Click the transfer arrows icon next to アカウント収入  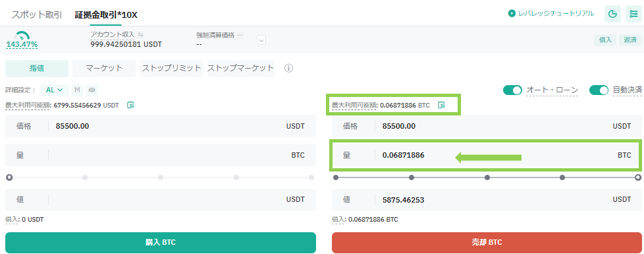tap(140, 35)
